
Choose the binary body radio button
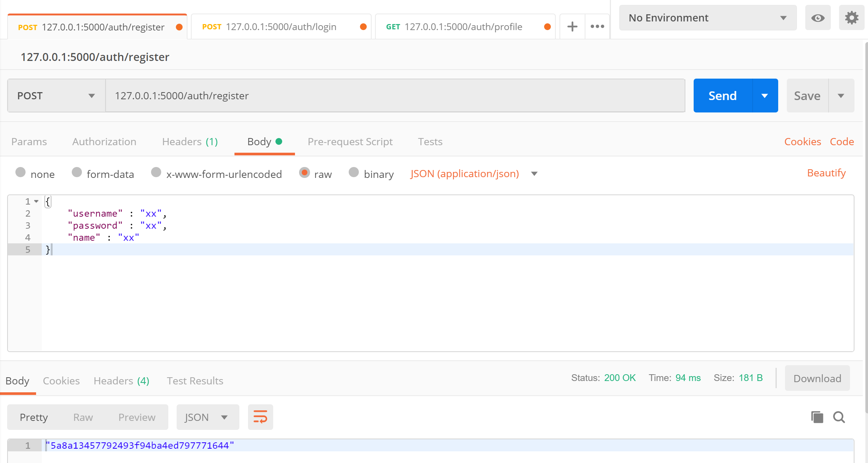[354, 173]
